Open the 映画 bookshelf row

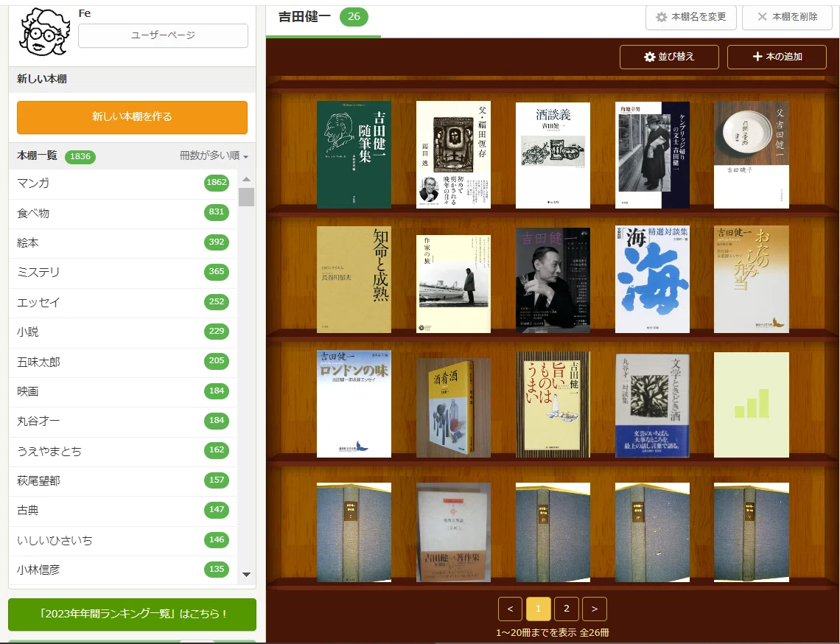pos(123,392)
